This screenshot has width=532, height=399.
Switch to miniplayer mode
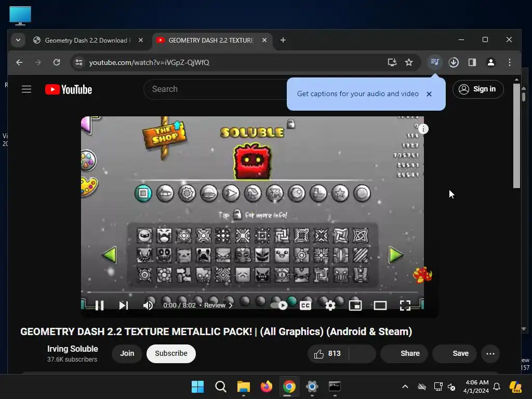(x=355, y=305)
